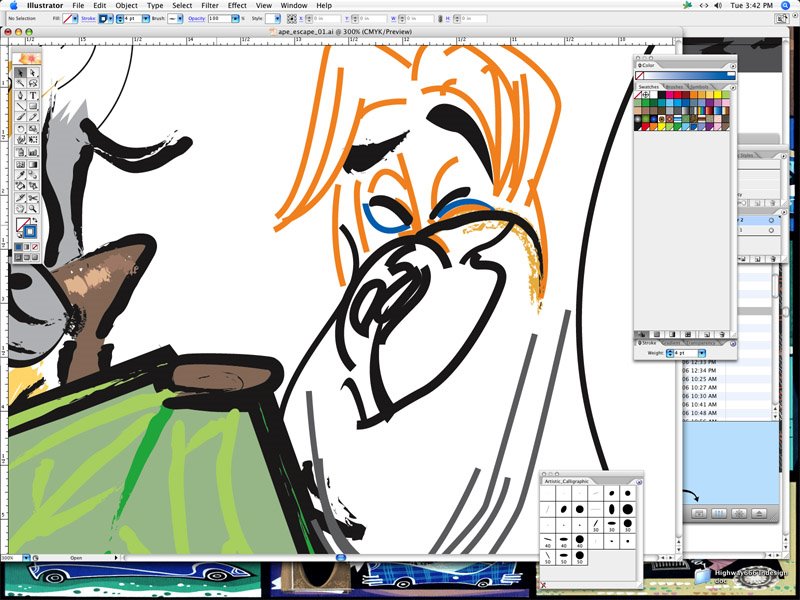
Task: Swap fill and stroke colors
Action: (x=35, y=219)
